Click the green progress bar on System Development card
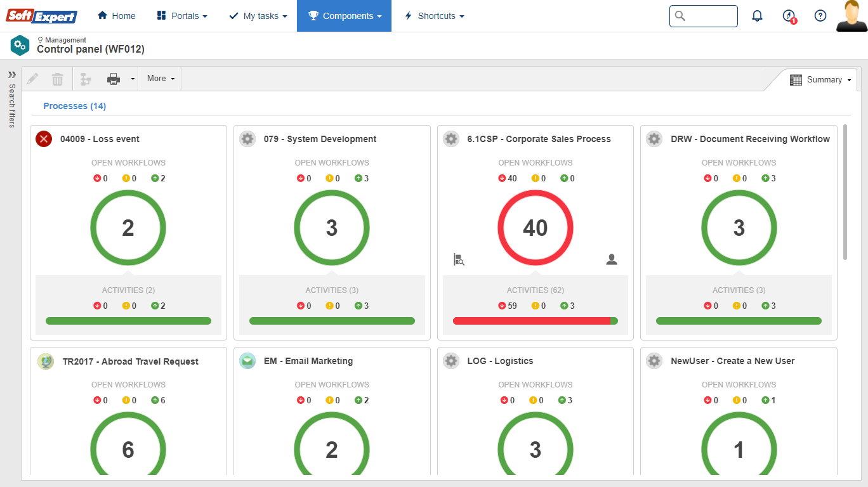The height and width of the screenshot is (487, 868). (332, 320)
